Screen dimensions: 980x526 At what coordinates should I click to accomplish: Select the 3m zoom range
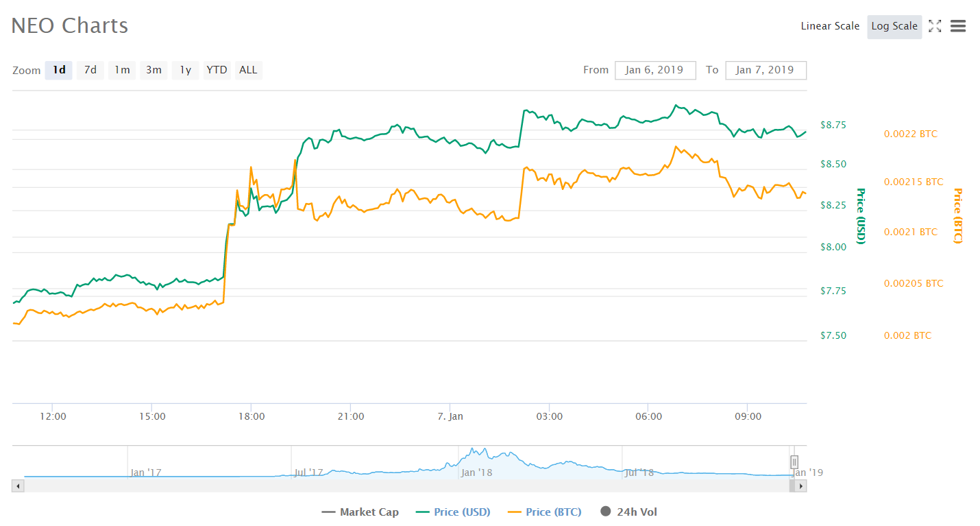click(154, 70)
